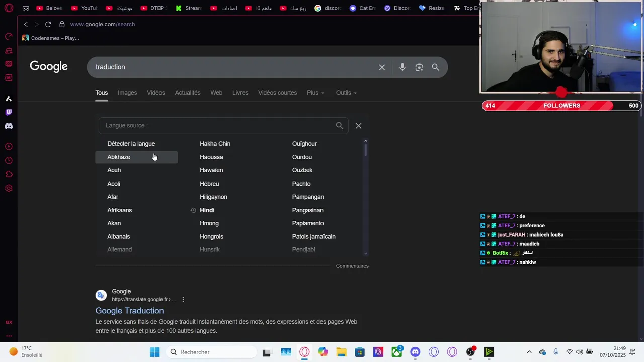Viewport: 644px width, 362px height.
Task: Open Discord from the Windows taskbar
Action: (415, 352)
